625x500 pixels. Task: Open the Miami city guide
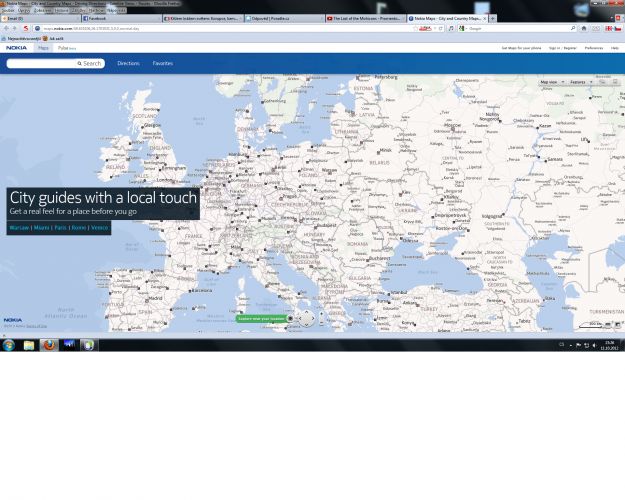point(41,228)
